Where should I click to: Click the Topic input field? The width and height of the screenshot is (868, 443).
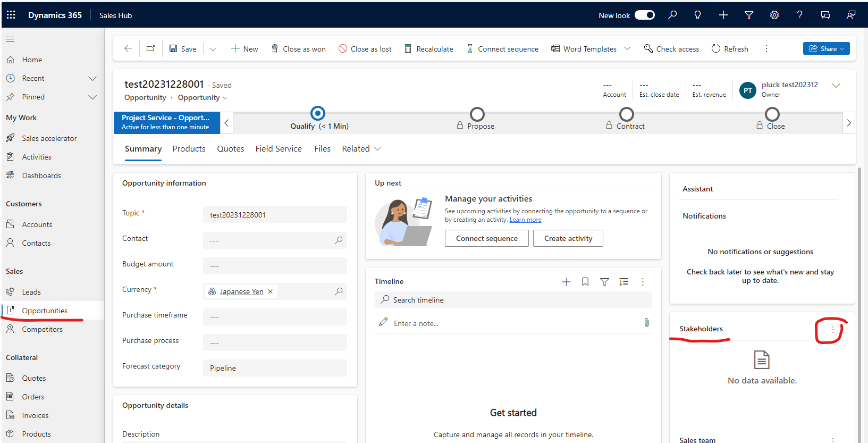point(275,215)
